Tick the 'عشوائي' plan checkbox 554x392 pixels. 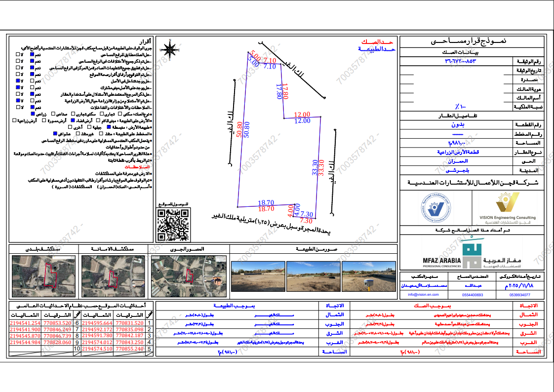click(x=55, y=134)
